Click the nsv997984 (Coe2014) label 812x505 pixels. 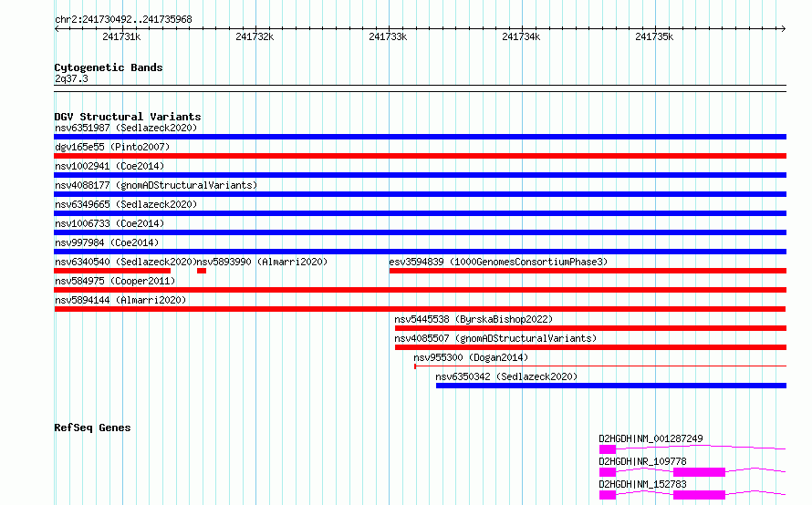pos(107,242)
